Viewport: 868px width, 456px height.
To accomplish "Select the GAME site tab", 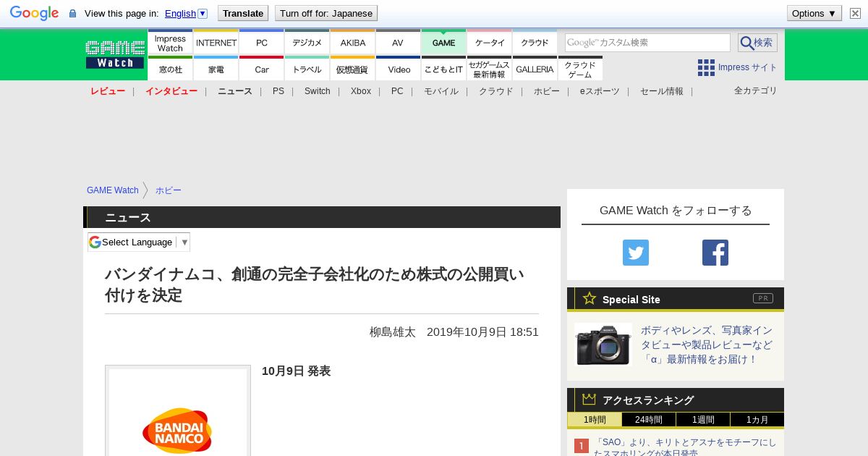I will click(x=443, y=43).
